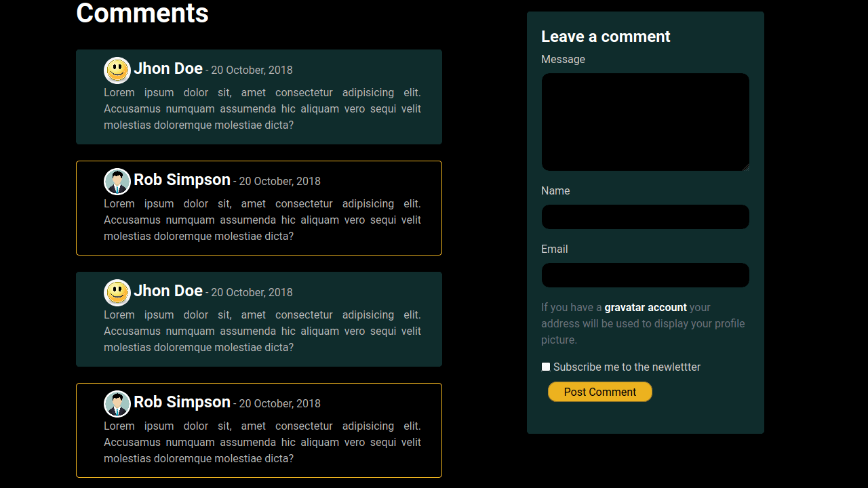Click into the Name input field

645,217
